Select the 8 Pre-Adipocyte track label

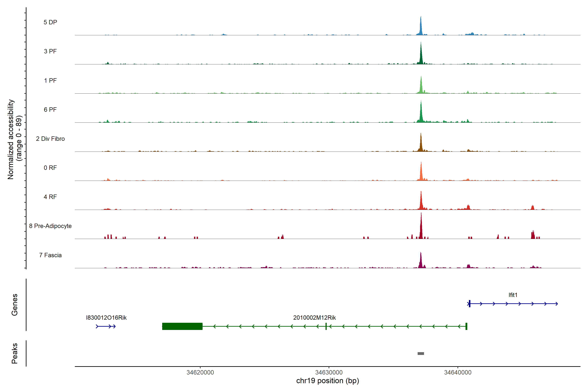click(x=50, y=226)
